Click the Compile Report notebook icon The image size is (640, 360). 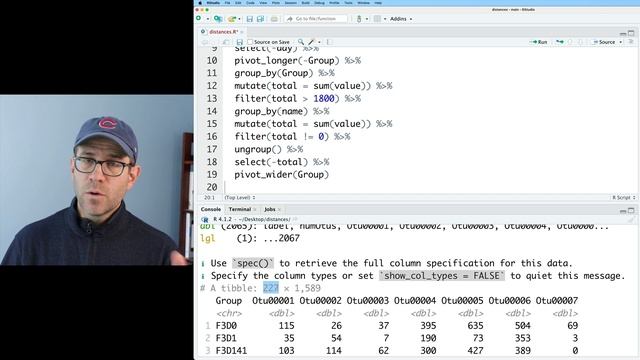[330, 42]
